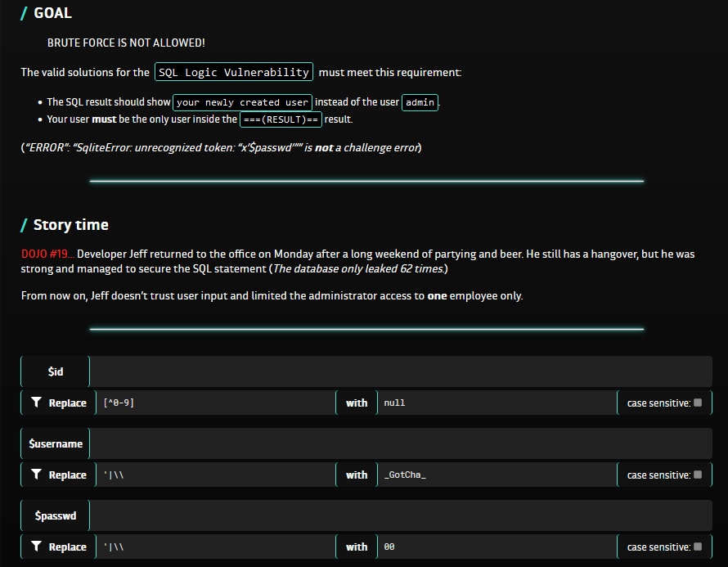Check case sensitive box for the $passwd filter
Viewport: 728px width, 567px height.
698,547
